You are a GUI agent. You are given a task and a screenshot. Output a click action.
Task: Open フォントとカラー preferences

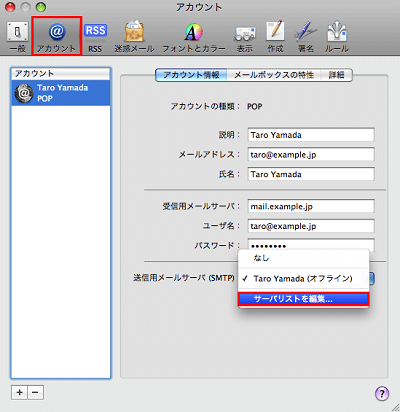click(x=194, y=37)
